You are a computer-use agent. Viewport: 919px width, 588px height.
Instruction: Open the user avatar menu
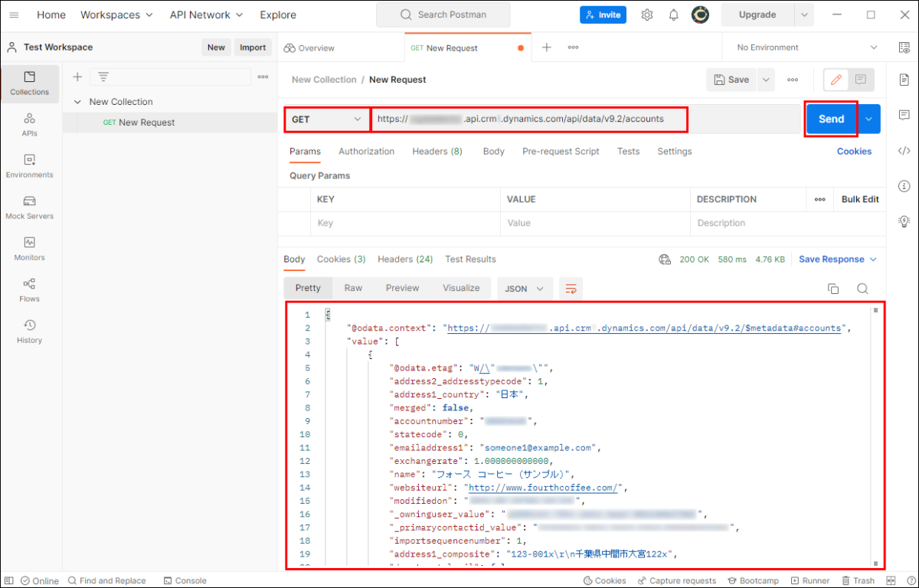point(699,15)
